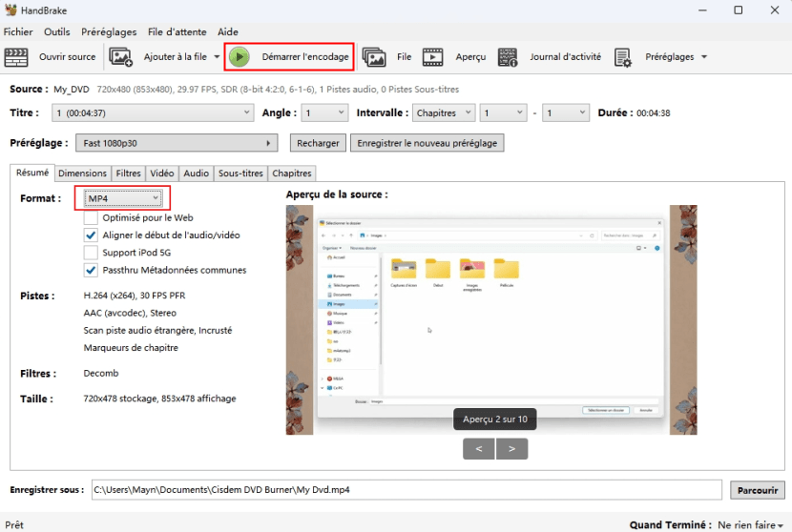Click the duration value 00:04:38
This screenshot has width=792, height=532.
pos(654,113)
